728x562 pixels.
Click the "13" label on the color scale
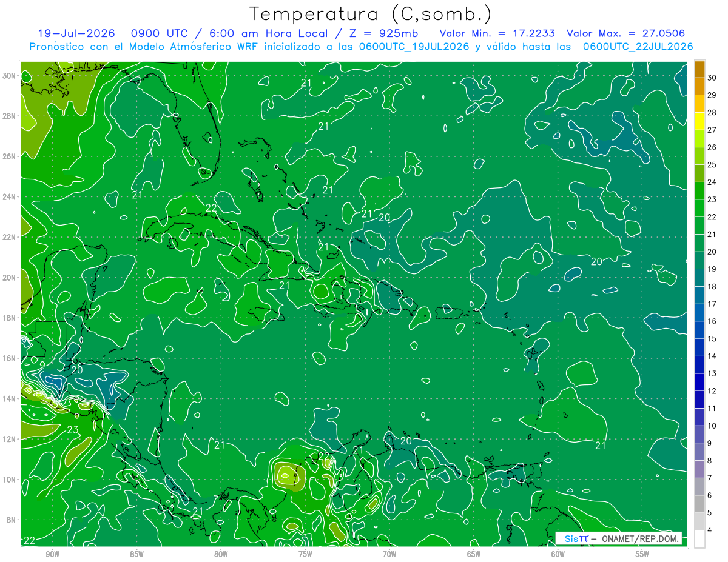point(712,374)
